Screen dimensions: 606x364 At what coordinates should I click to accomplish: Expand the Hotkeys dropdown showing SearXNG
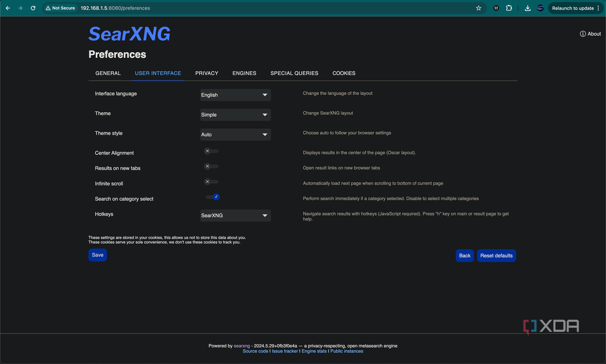click(x=235, y=215)
